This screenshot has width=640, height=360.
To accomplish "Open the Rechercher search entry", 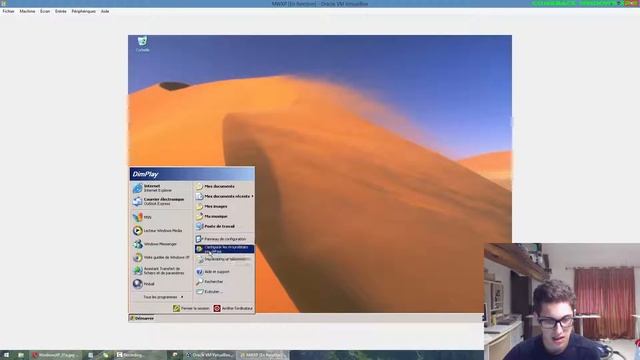I will [x=224, y=282].
